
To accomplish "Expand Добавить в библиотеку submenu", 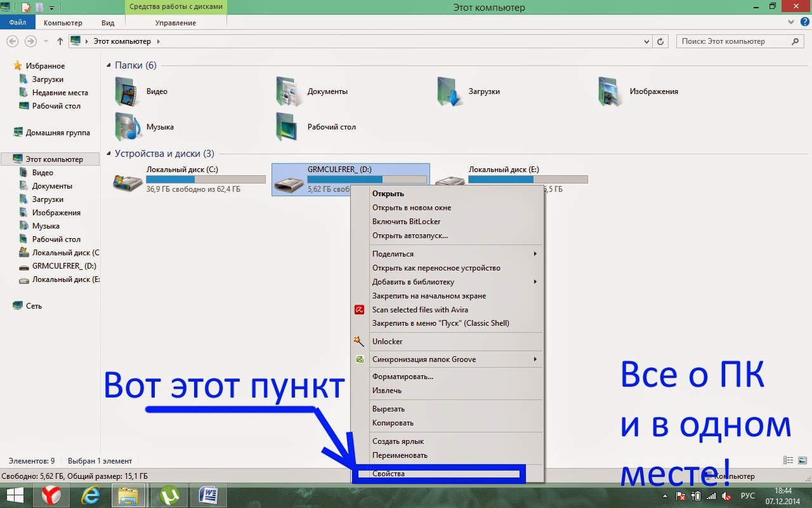I will click(535, 282).
